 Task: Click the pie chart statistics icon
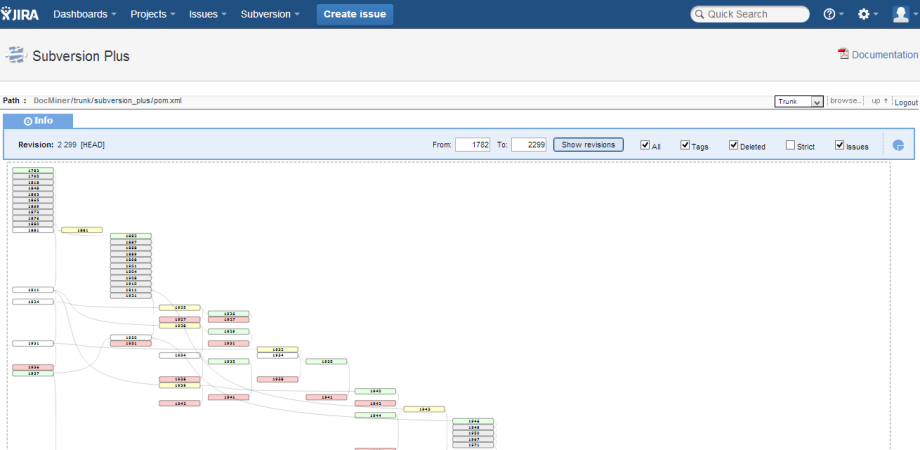898,145
